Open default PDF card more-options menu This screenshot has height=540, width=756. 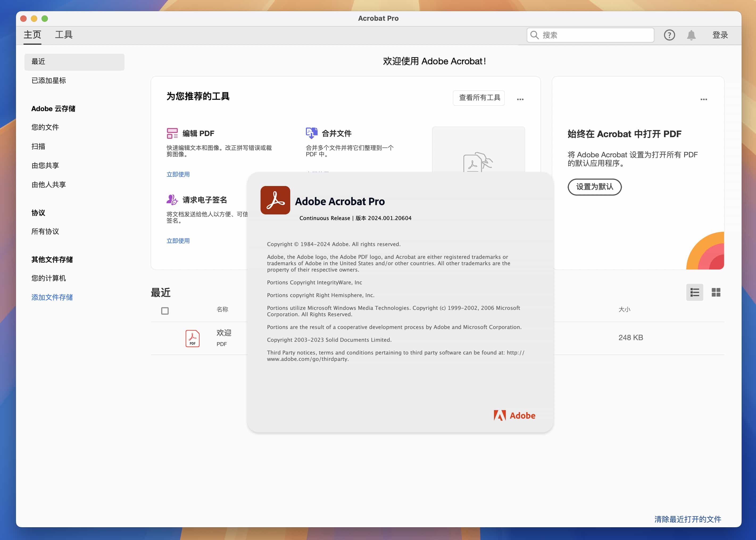[703, 99]
